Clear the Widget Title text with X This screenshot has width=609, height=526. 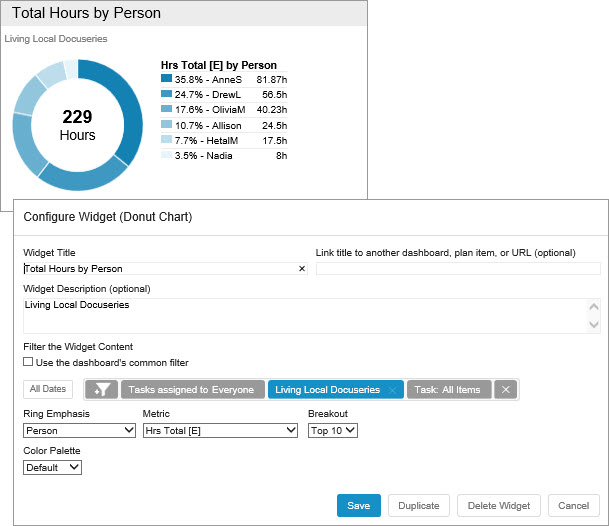tap(302, 269)
